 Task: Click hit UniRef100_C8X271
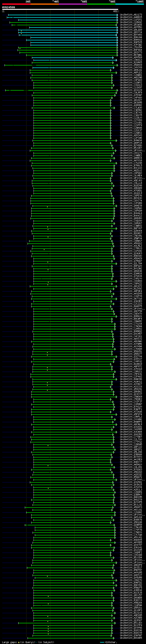(x=131, y=153)
